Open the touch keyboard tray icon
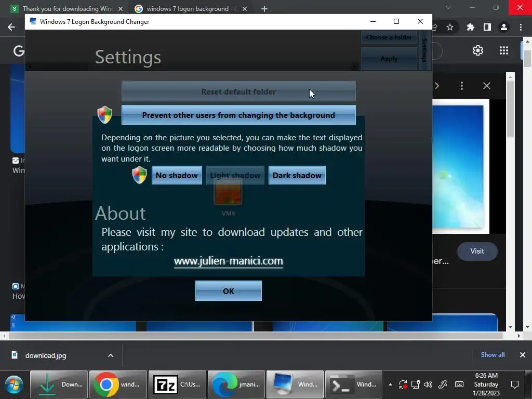Screen dimensions: 532x399 459,384
